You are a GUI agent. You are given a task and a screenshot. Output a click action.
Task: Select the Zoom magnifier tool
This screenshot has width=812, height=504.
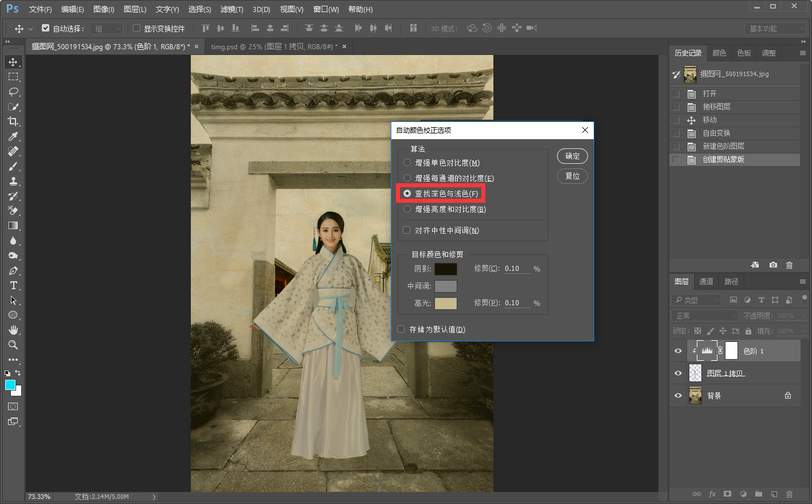click(13, 345)
